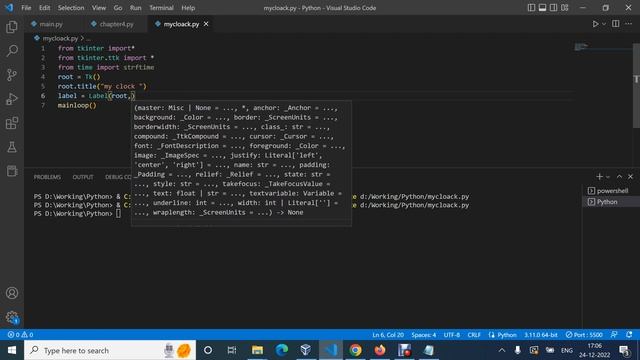640x360 pixels.
Task: Open Task View in the taskbar
Action: (x=232, y=350)
